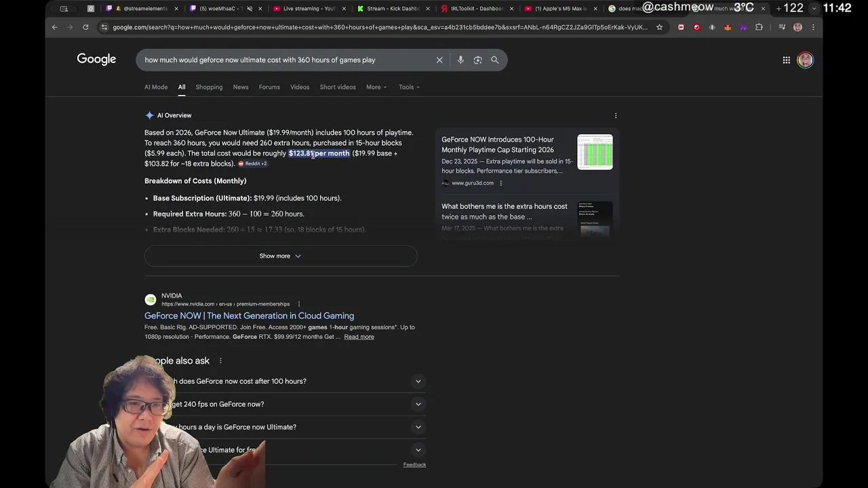868x488 pixels.
Task: Switch to News results
Action: point(241,87)
